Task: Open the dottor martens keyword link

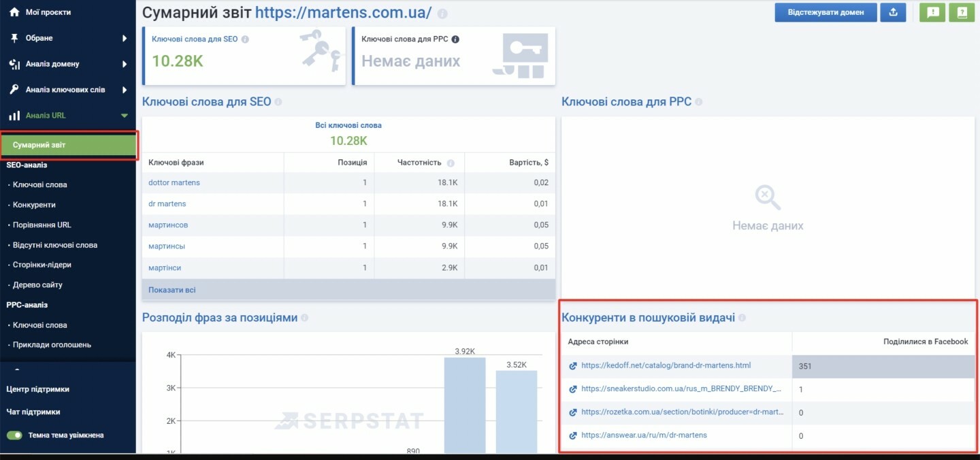Action: [174, 182]
